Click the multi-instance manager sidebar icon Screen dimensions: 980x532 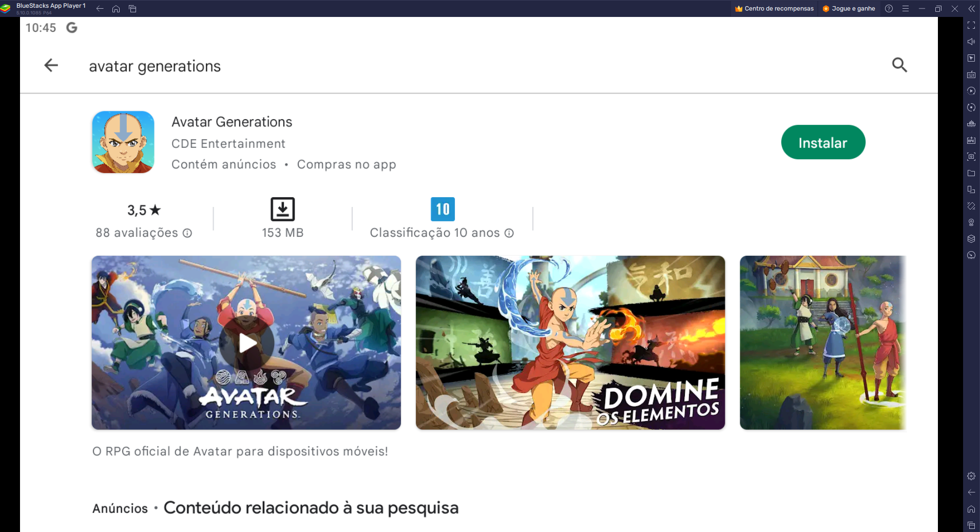(971, 189)
